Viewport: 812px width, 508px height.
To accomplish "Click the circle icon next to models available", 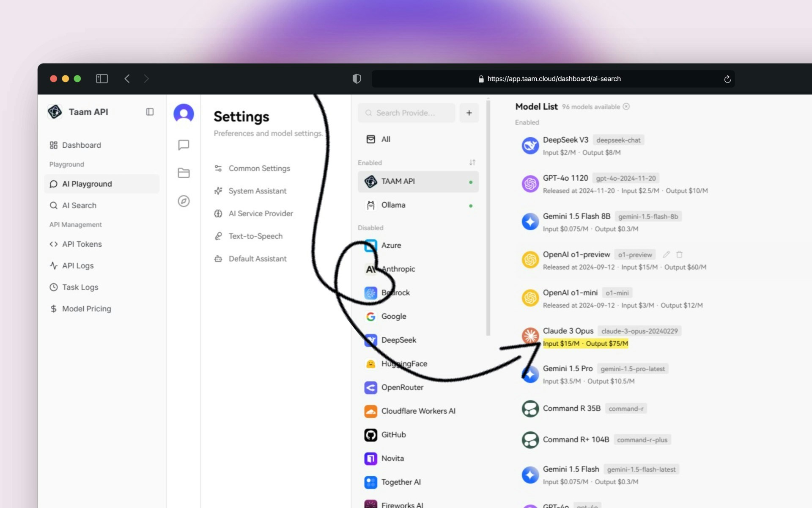I will (626, 107).
